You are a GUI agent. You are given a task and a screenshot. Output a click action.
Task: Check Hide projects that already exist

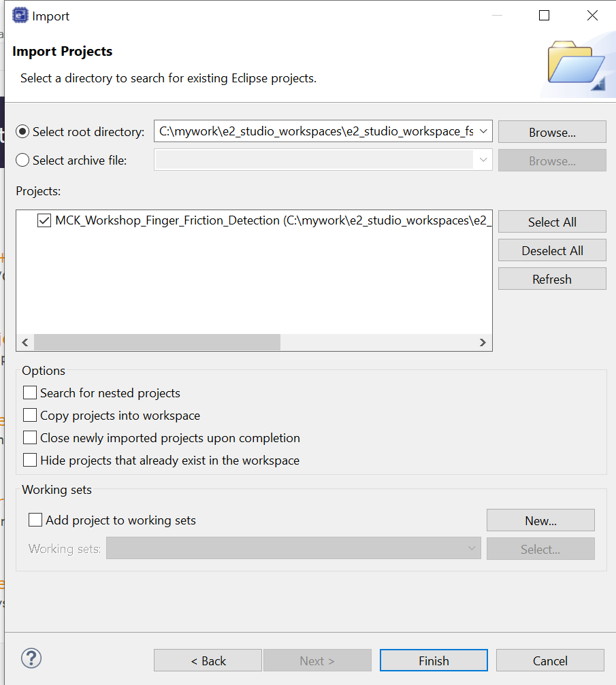click(30, 460)
